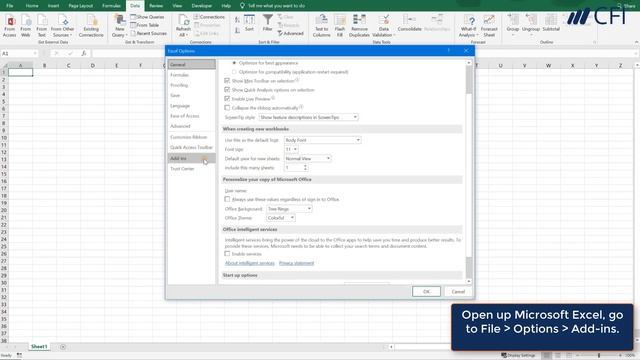Click the Excel Options help question mark
The image size is (640, 360).
click(448, 50)
